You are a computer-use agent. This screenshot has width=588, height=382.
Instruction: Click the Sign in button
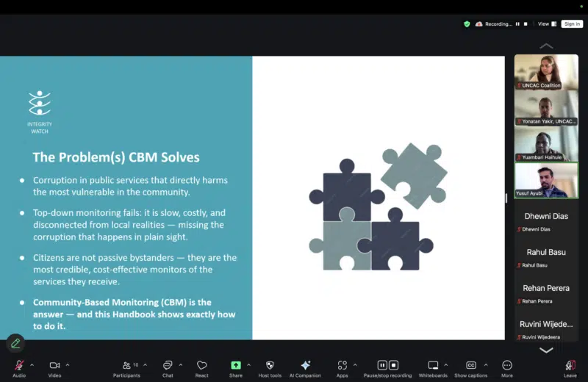572,24
